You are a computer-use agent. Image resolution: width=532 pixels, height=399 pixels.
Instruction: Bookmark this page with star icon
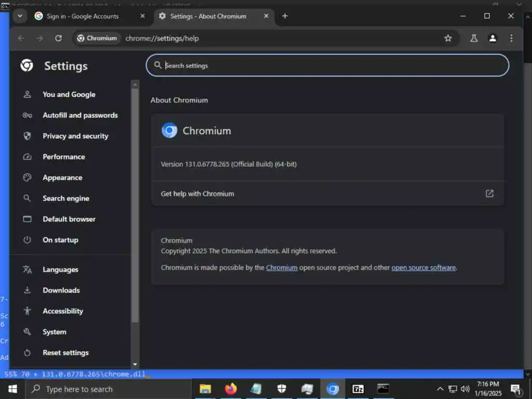(448, 38)
